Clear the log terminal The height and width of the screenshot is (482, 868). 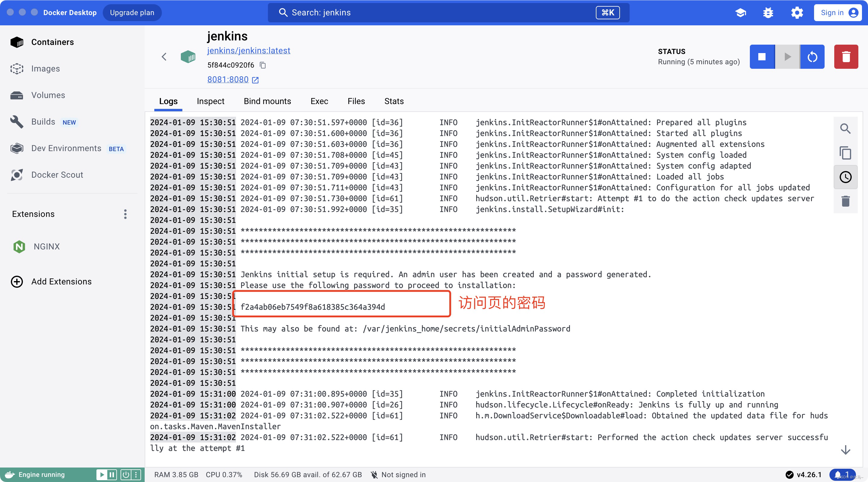(845, 201)
